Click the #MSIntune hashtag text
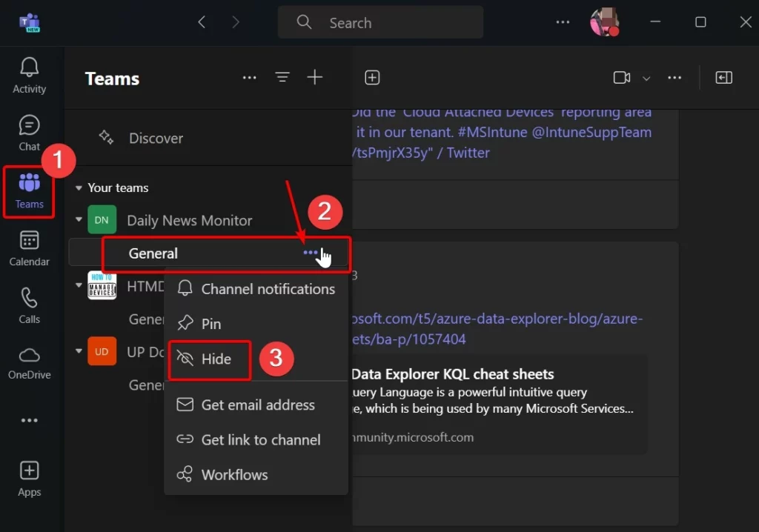Screen dimensions: 759x532 coord(492,132)
